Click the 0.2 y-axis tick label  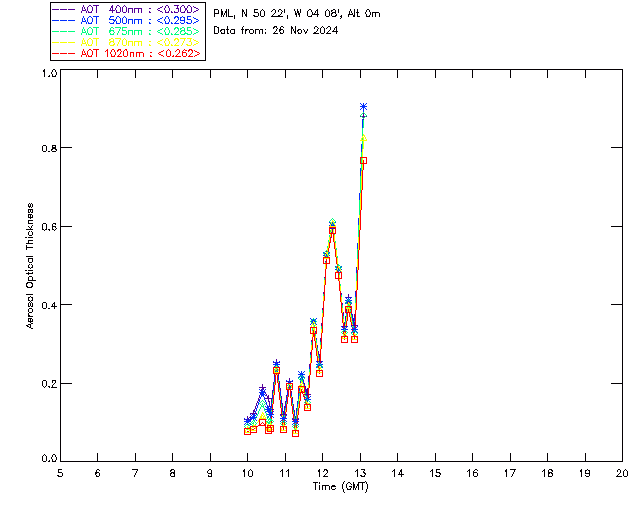[x=49, y=384]
